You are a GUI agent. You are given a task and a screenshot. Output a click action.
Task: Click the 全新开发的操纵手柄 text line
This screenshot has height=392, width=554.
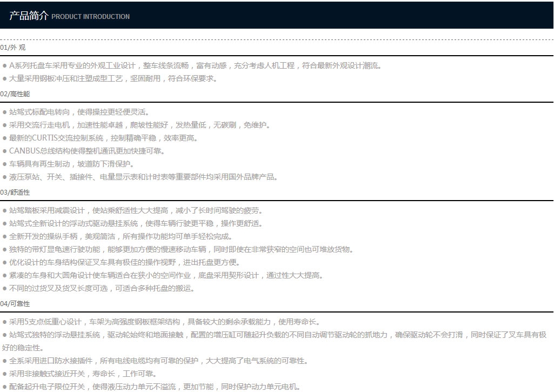[x=121, y=236]
